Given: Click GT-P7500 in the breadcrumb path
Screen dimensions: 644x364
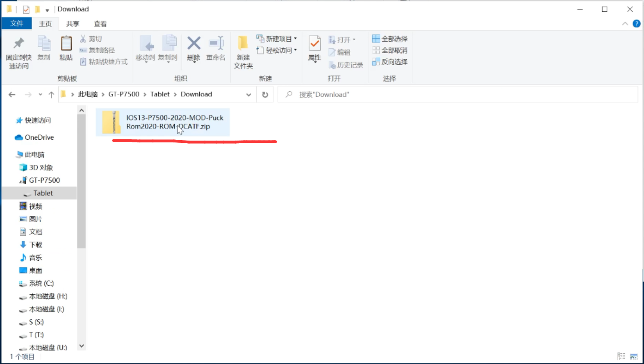Looking at the screenshot, I should click(124, 94).
